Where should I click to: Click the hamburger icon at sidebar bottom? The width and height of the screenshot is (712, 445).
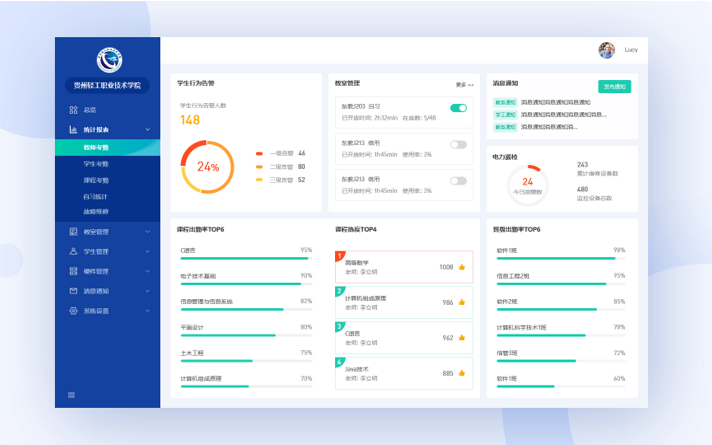pos(71,395)
